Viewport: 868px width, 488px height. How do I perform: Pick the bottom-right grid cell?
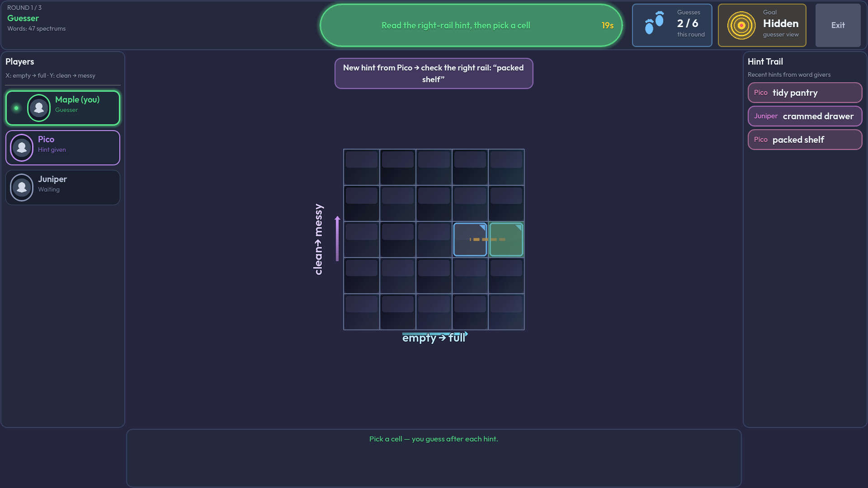coord(506,312)
